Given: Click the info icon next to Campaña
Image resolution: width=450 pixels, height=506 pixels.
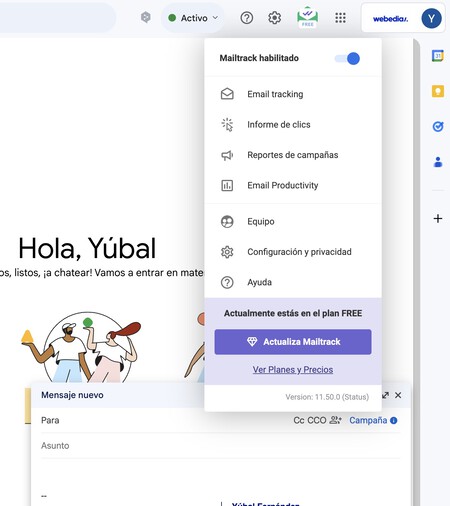Looking at the screenshot, I should click(393, 420).
